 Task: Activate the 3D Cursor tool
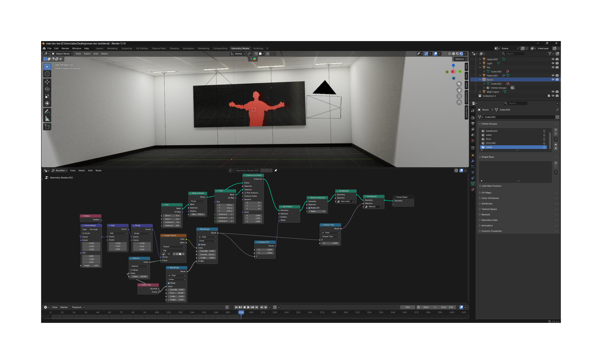click(x=47, y=74)
